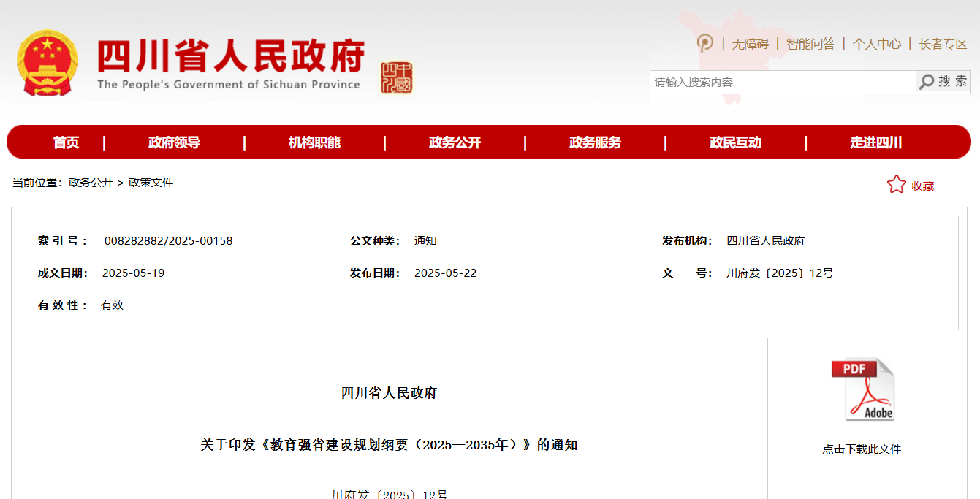
Task: Navigate to 政务公开 in red menu bar
Action: click(x=455, y=142)
